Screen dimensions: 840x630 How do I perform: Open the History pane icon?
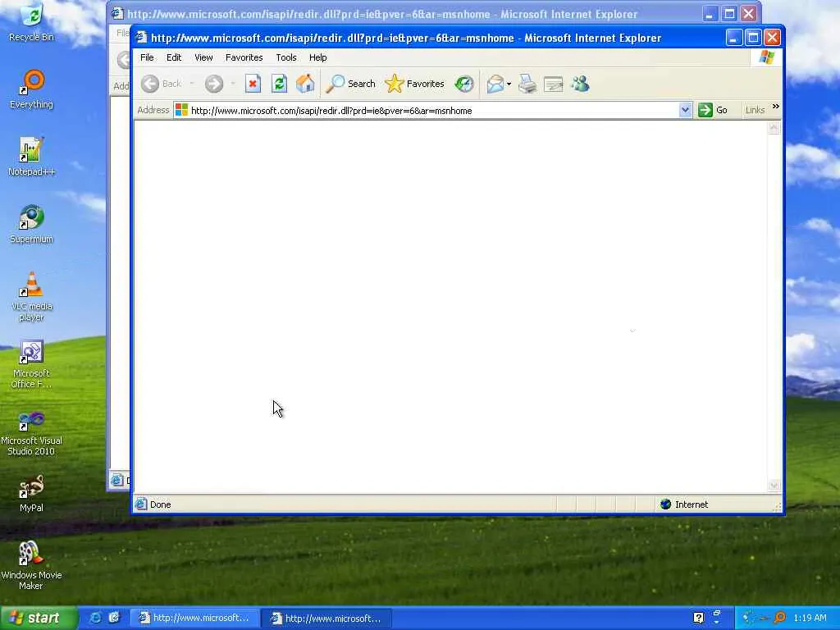(464, 84)
